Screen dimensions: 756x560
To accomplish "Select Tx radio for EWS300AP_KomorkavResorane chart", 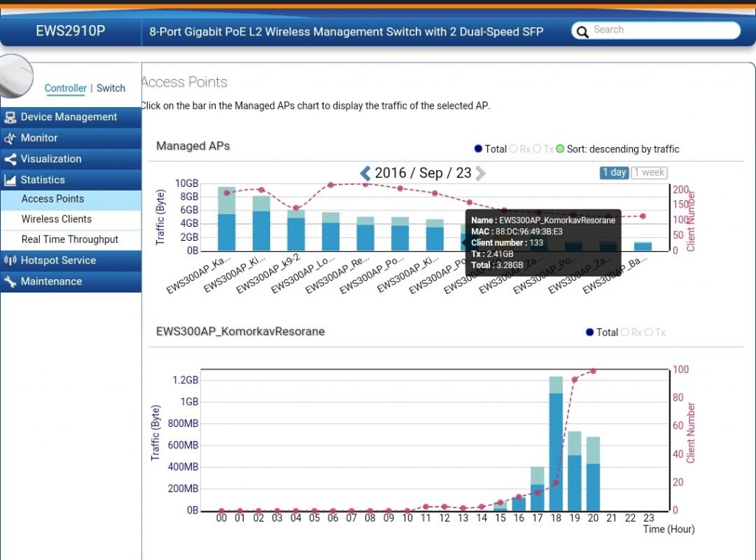I will (x=648, y=332).
